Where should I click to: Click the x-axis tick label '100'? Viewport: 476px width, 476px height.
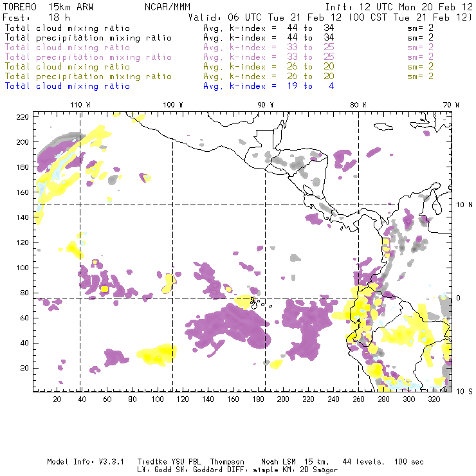158,399
